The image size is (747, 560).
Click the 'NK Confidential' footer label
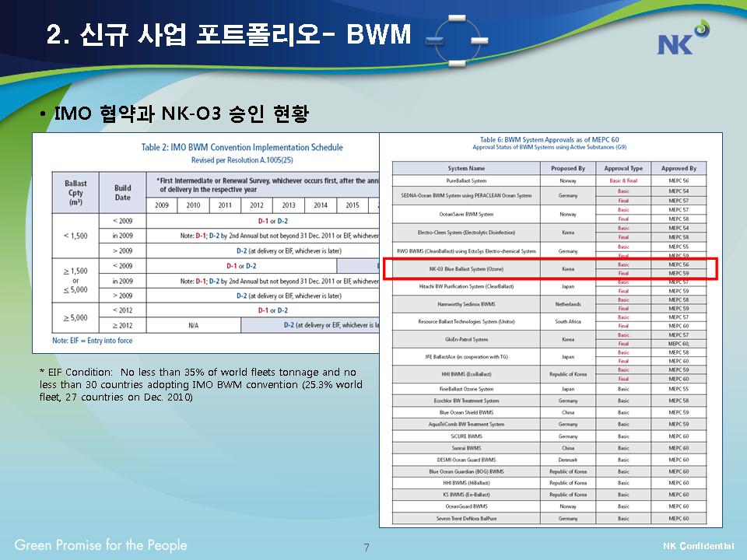[699, 546]
